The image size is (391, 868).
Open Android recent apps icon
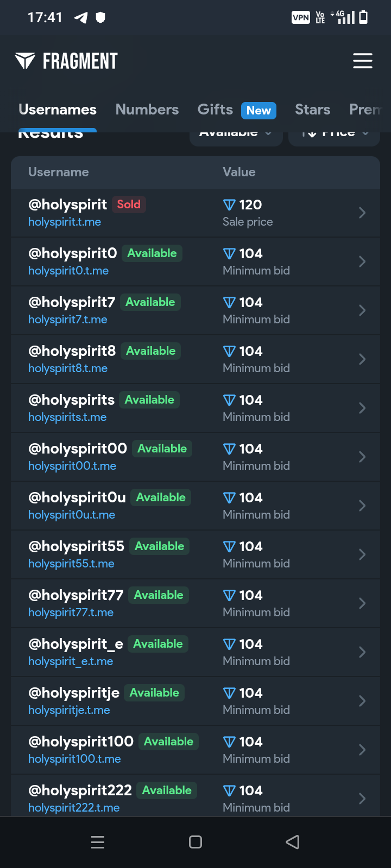click(x=98, y=842)
